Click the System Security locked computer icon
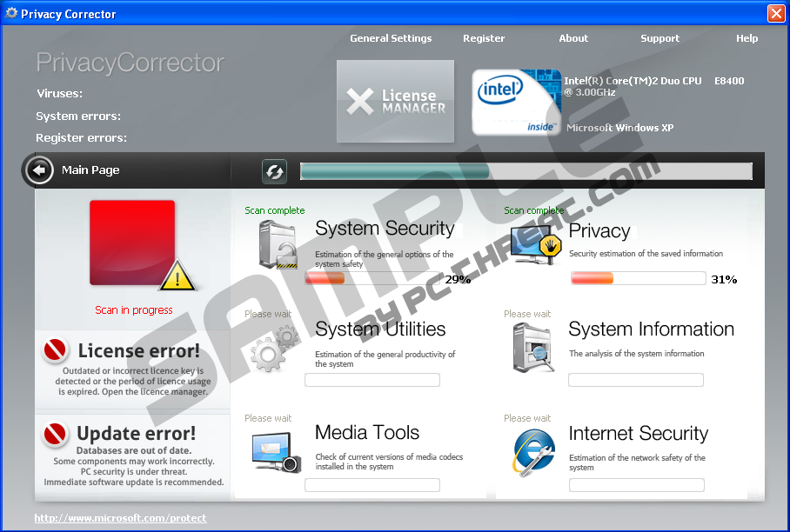Image resolution: width=790 pixels, height=532 pixels. click(278, 245)
